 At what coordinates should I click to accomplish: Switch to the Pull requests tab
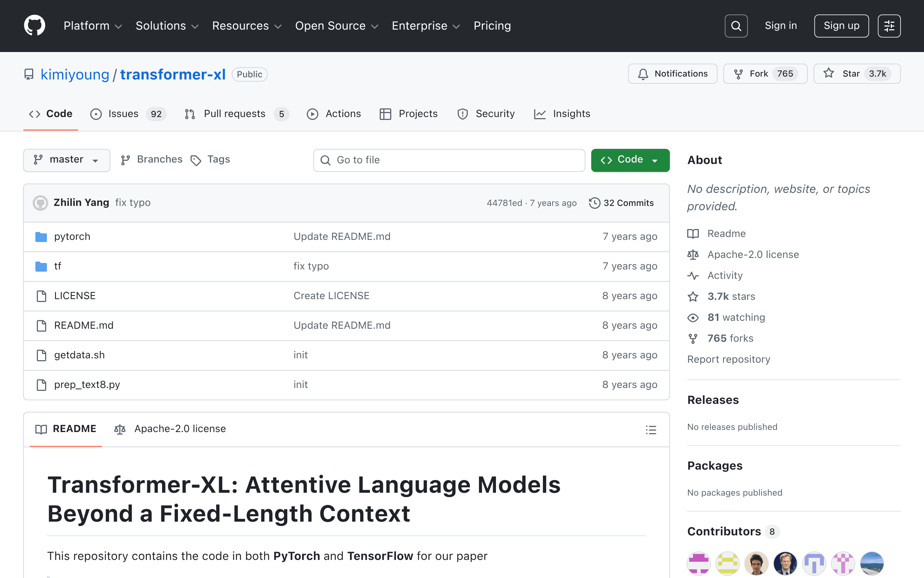(237, 114)
